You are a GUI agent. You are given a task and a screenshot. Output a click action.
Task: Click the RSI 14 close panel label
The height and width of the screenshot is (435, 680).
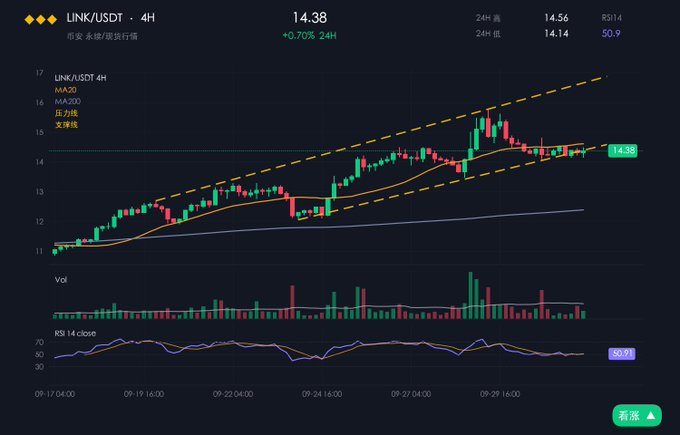pyautogui.click(x=75, y=333)
